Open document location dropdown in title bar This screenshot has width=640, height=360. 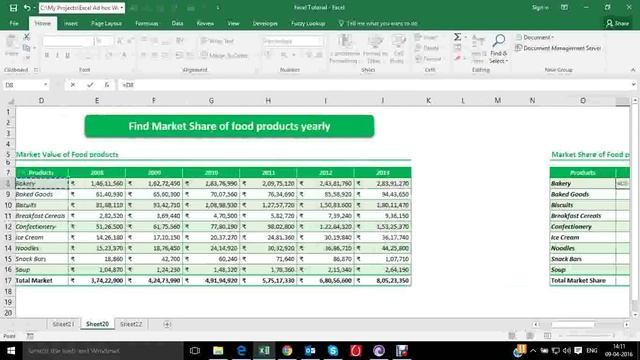(122, 8)
